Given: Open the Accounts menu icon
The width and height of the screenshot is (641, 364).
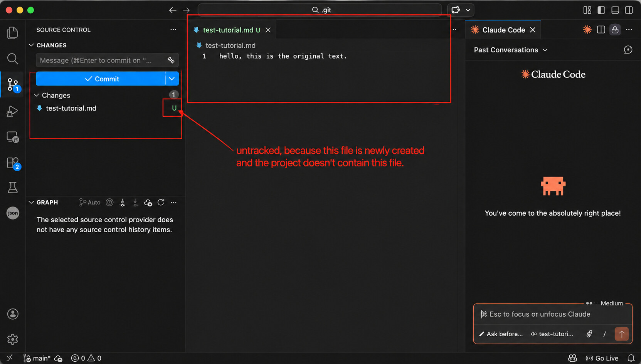Looking at the screenshot, I should pyautogui.click(x=13, y=314).
